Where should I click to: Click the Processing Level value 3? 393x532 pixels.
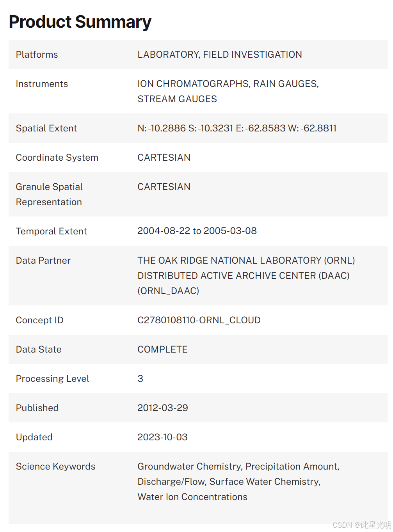tap(140, 379)
